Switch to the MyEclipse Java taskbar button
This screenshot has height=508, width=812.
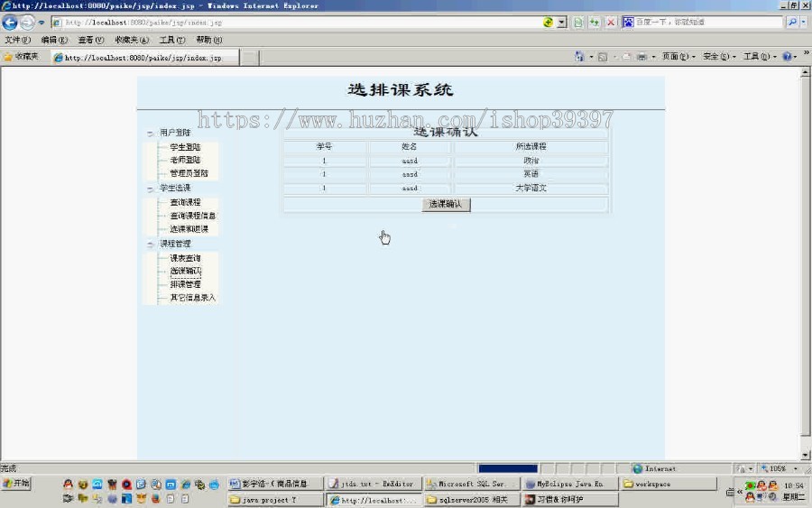click(570, 484)
